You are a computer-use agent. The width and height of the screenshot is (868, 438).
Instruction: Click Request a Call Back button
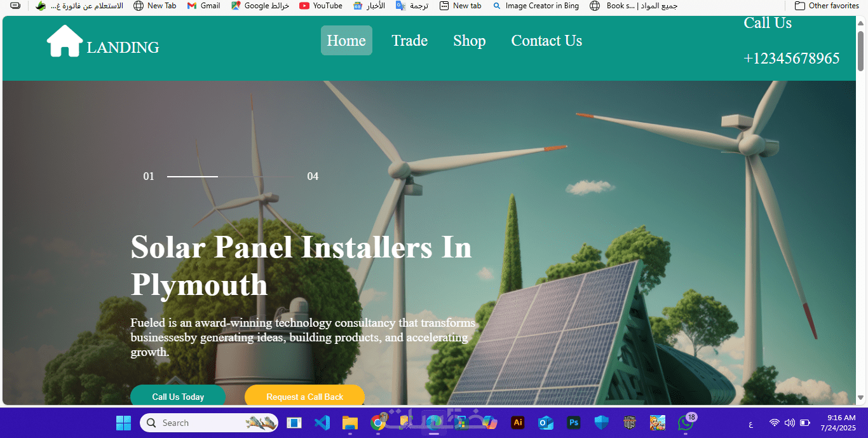point(304,396)
